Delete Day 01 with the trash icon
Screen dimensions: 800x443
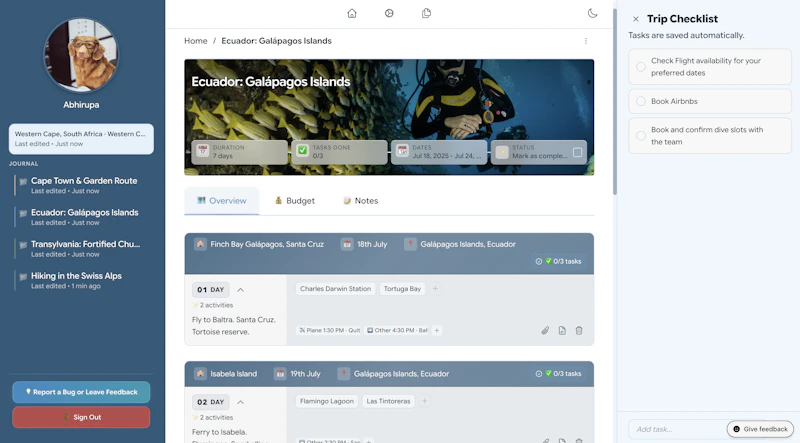(579, 330)
